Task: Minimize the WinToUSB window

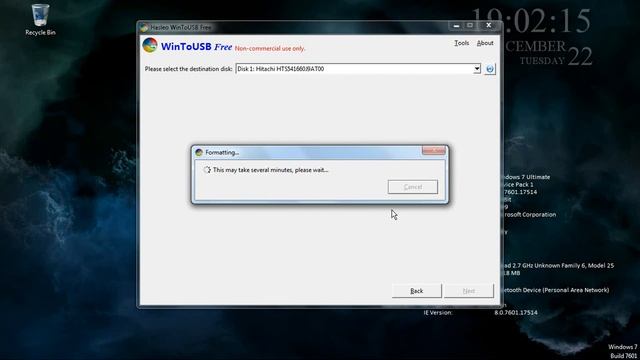Action: tap(456, 26)
